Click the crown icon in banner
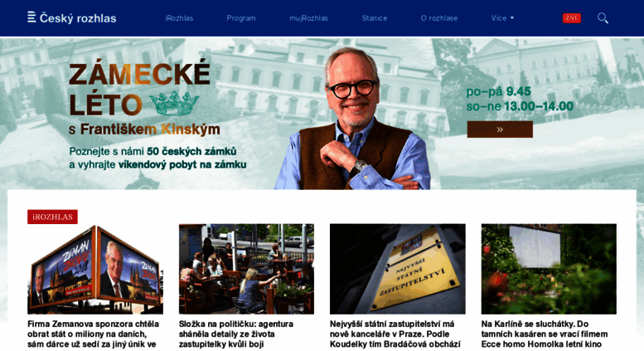 (174, 103)
